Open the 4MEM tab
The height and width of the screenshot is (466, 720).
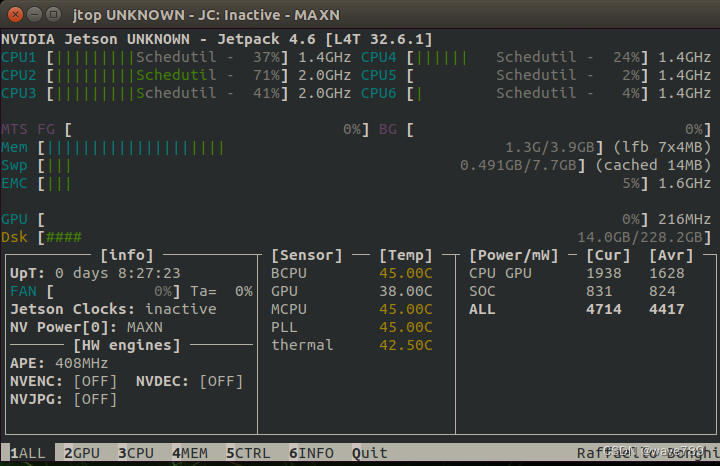tap(190, 453)
